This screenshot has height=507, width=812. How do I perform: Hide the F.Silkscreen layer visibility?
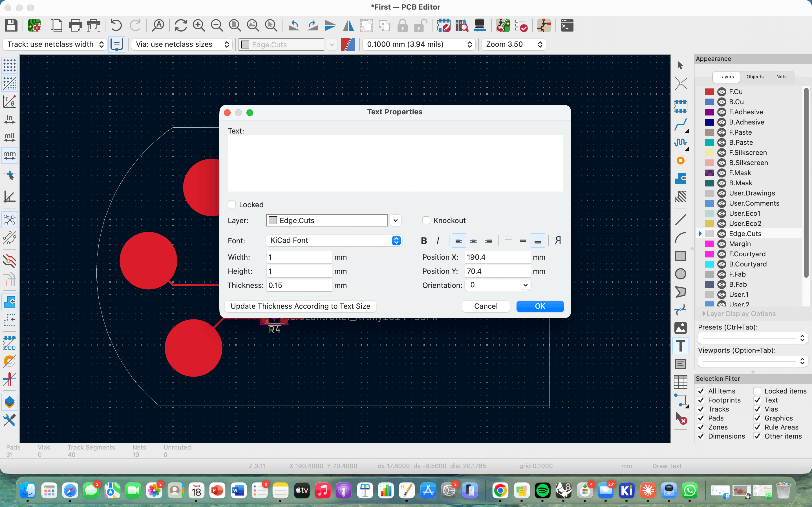tap(721, 153)
